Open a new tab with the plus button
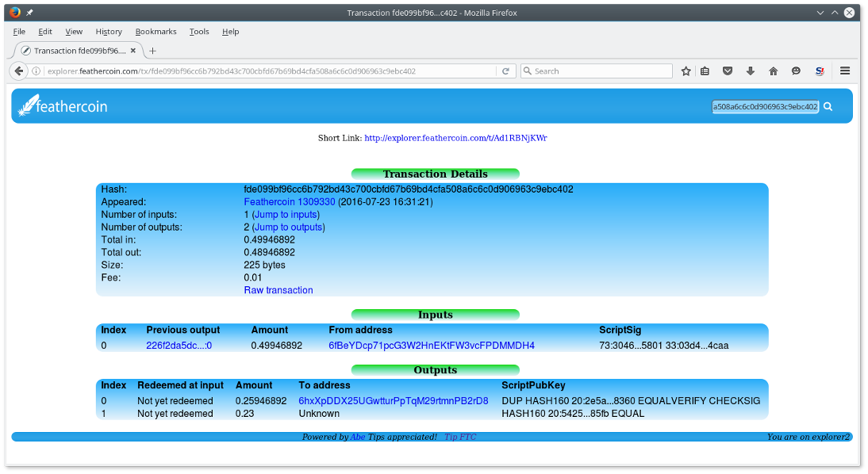 click(x=153, y=51)
